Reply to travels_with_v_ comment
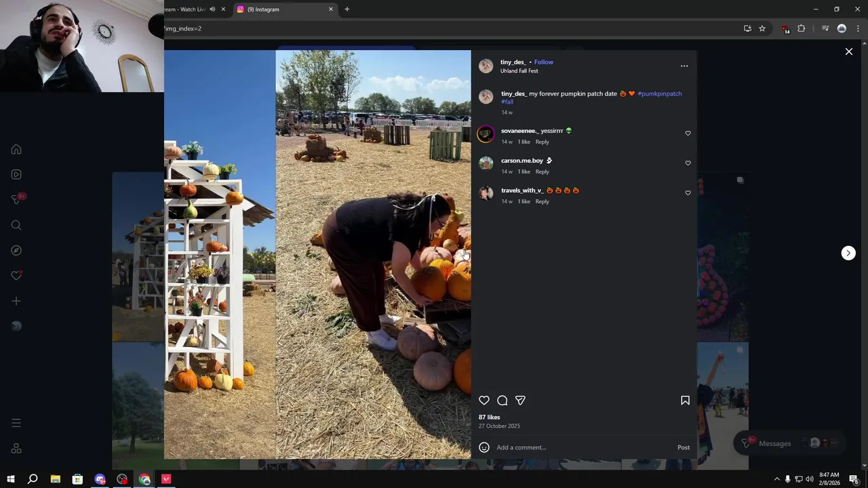 pyautogui.click(x=542, y=201)
